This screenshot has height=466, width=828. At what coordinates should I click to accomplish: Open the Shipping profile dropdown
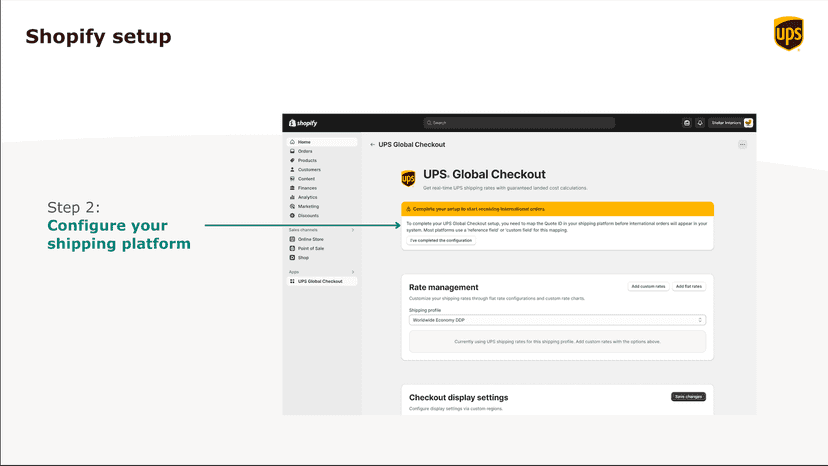tap(557, 320)
